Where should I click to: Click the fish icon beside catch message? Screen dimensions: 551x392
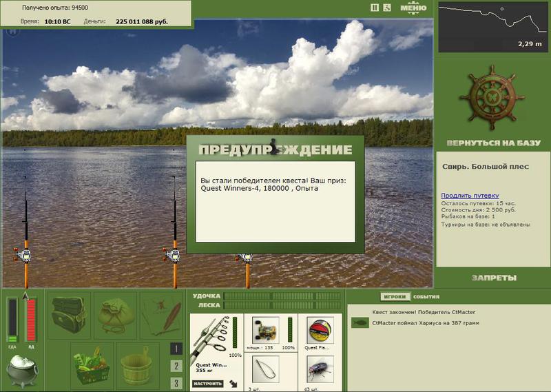tap(360, 322)
